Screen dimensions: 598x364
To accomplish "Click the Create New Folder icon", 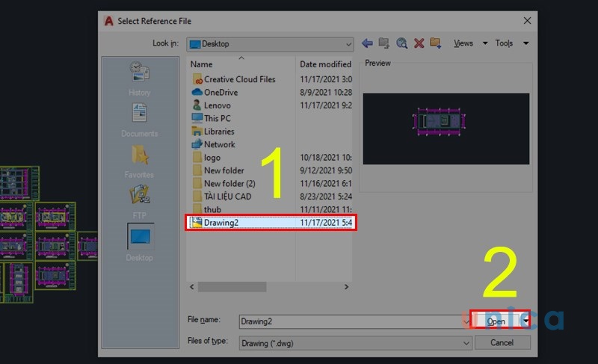I will pos(436,43).
